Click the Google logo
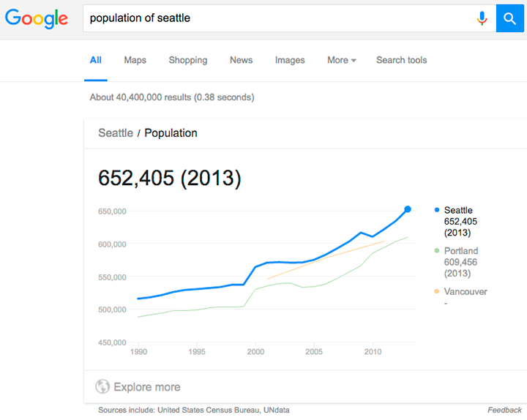This screenshot has height=420, width=527. pyautogui.click(x=37, y=18)
